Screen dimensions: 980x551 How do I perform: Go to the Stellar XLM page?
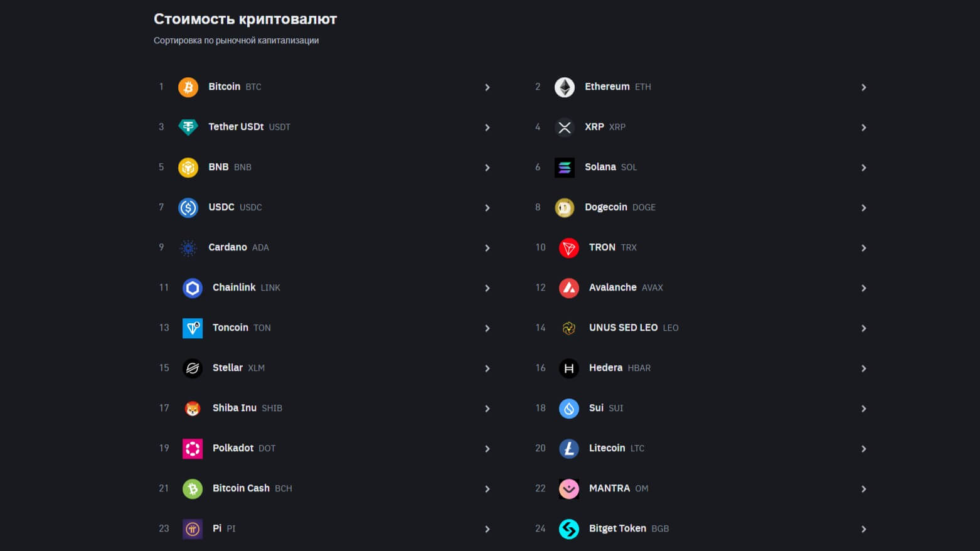tap(228, 368)
